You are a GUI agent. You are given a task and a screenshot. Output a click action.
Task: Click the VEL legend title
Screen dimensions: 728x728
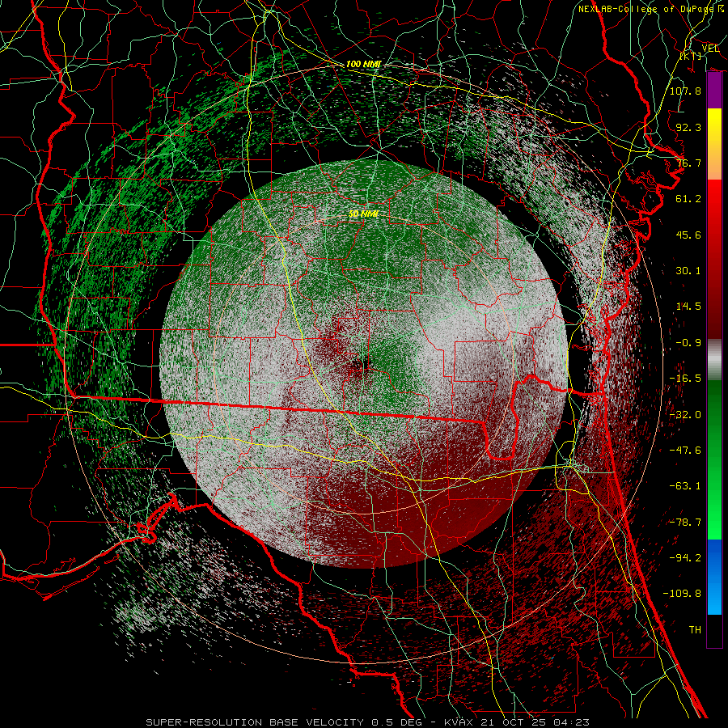point(710,49)
